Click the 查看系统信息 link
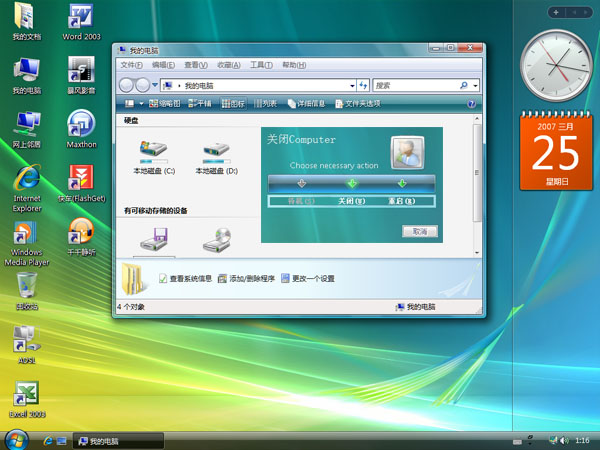 (186, 279)
